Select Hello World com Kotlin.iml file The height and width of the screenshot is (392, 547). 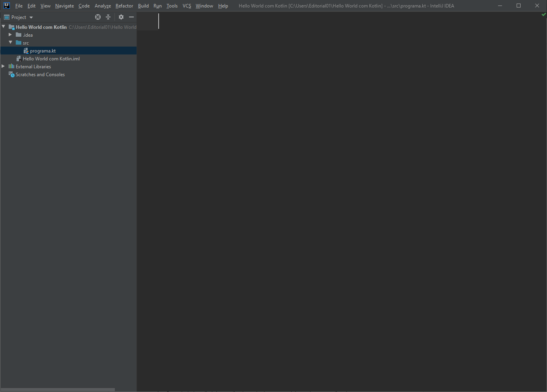pos(51,59)
